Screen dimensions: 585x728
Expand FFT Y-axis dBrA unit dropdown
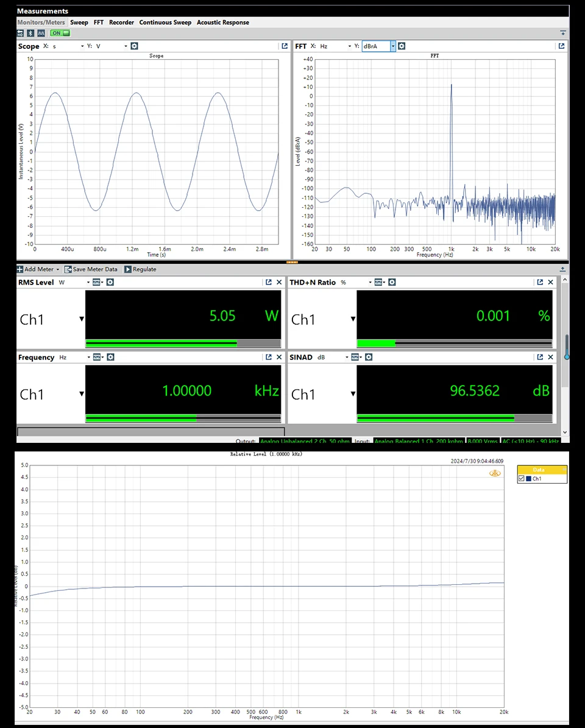tap(393, 46)
